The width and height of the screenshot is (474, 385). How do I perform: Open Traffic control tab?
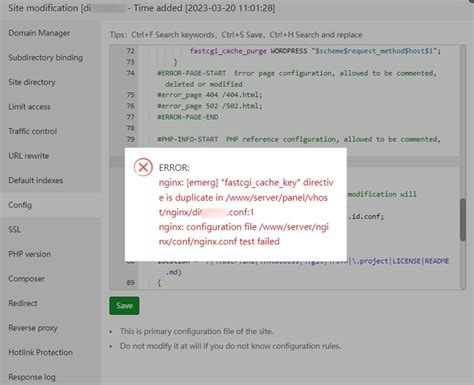(x=33, y=131)
